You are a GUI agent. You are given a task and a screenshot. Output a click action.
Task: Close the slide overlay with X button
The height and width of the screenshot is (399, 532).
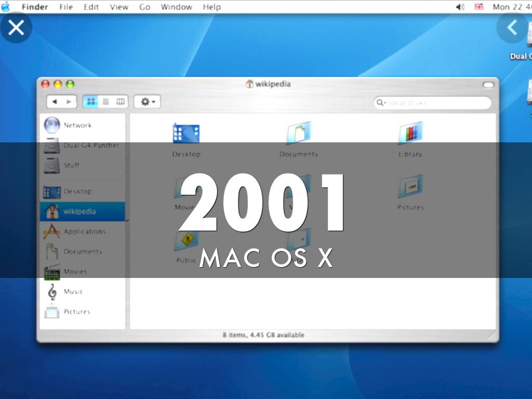(16, 27)
